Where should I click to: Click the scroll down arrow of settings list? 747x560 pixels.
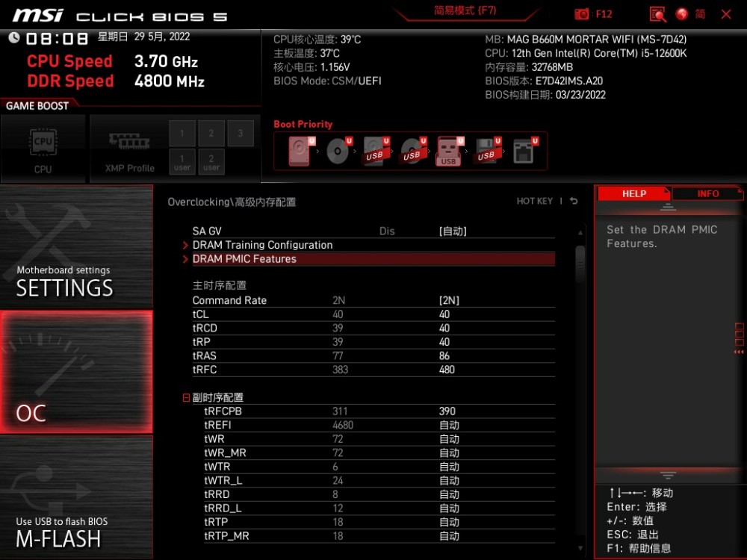580,548
